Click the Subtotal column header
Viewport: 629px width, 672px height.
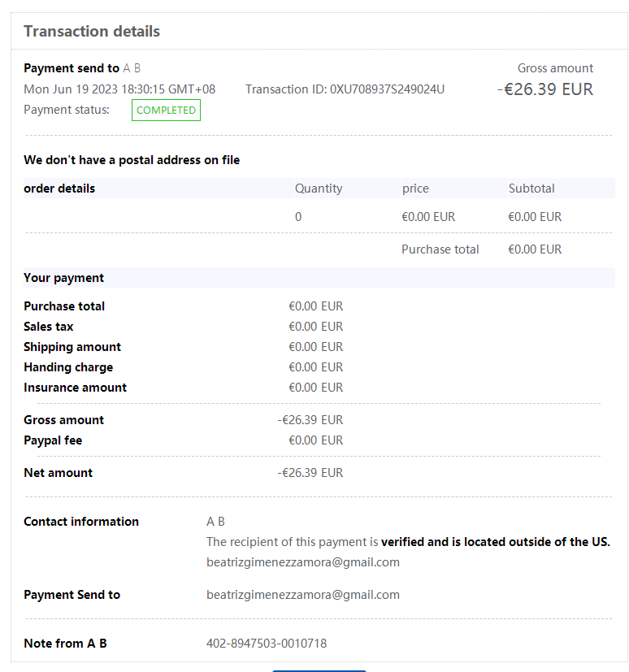pyautogui.click(x=531, y=189)
